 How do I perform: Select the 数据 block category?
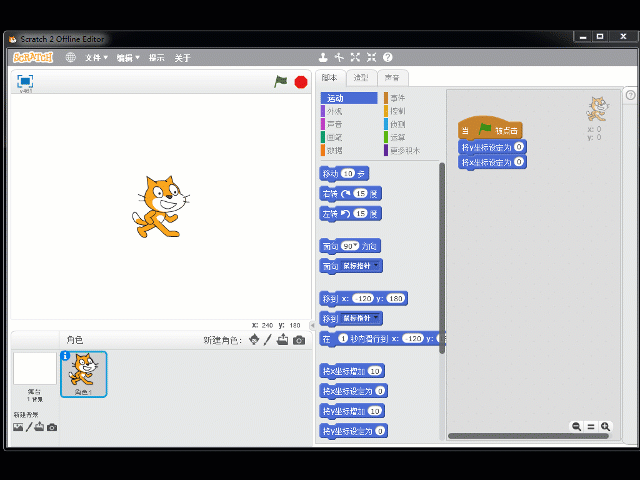(349, 150)
